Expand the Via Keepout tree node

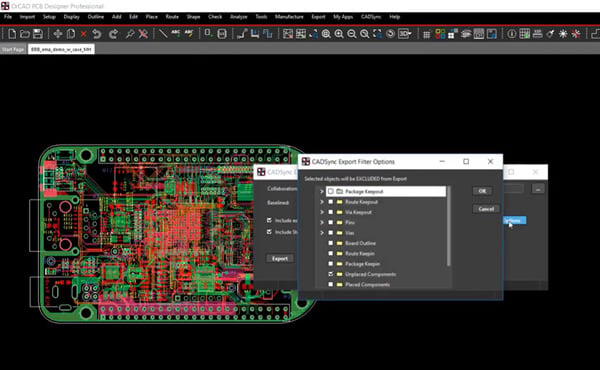click(322, 212)
